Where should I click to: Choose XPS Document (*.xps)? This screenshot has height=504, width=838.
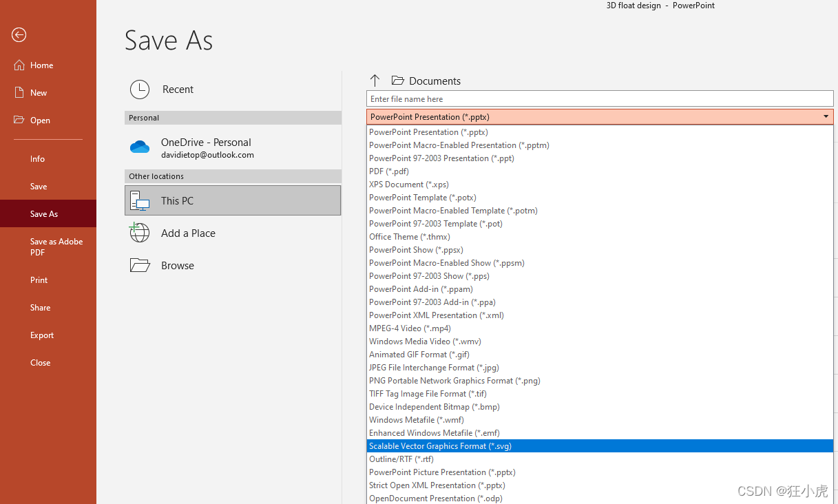point(600,184)
